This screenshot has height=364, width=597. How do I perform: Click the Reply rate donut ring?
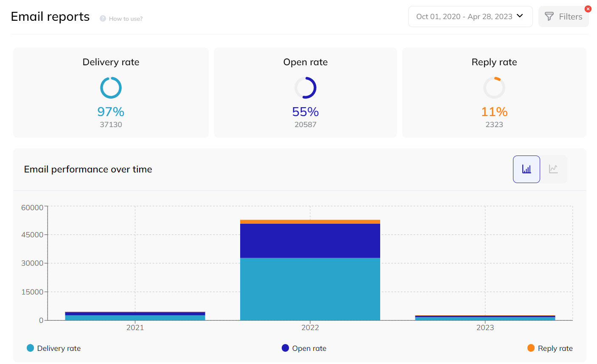[494, 88]
